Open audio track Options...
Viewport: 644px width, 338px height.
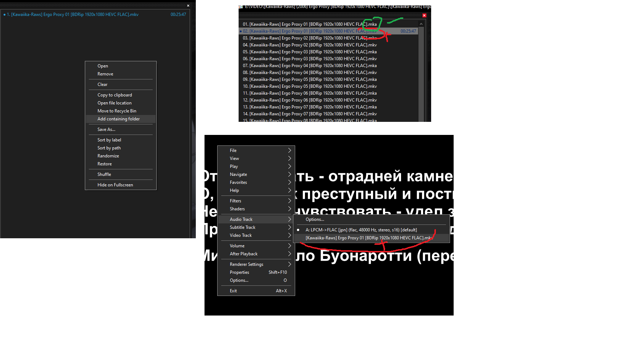click(314, 219)
